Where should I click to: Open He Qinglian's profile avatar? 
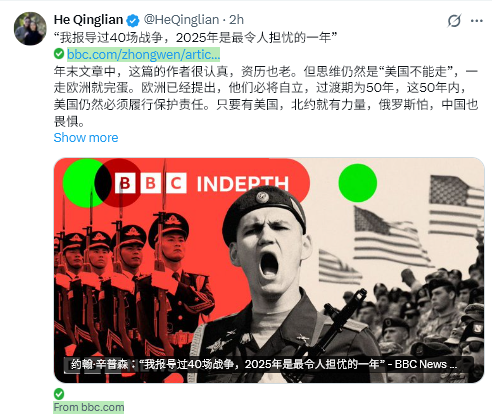[30, 29]
